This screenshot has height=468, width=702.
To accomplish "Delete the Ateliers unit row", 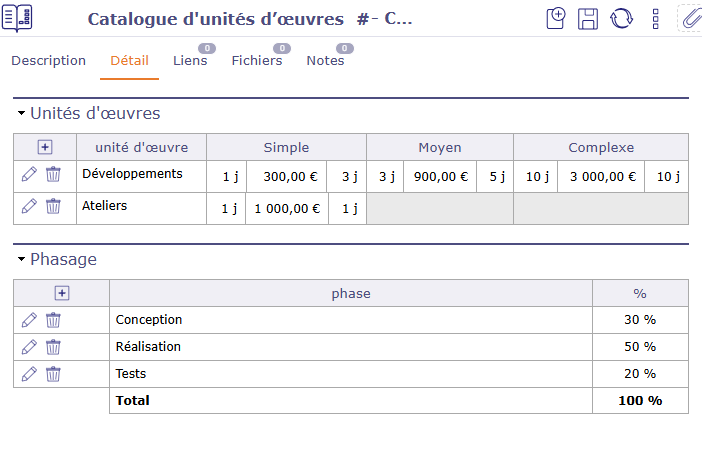I will 53,206.
